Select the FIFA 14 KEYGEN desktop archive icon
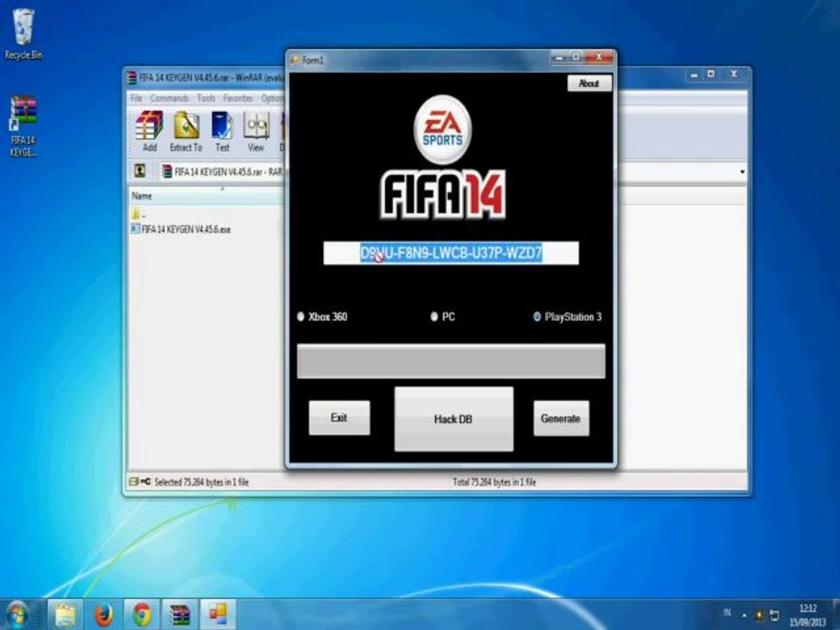840x630 pixels. pyautogui.click(x=23, y=126)
